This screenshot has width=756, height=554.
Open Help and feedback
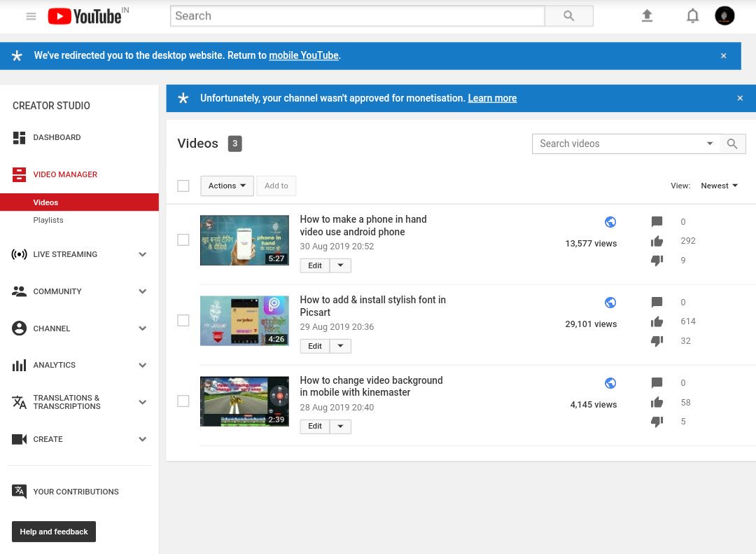[x=54, y=532]
